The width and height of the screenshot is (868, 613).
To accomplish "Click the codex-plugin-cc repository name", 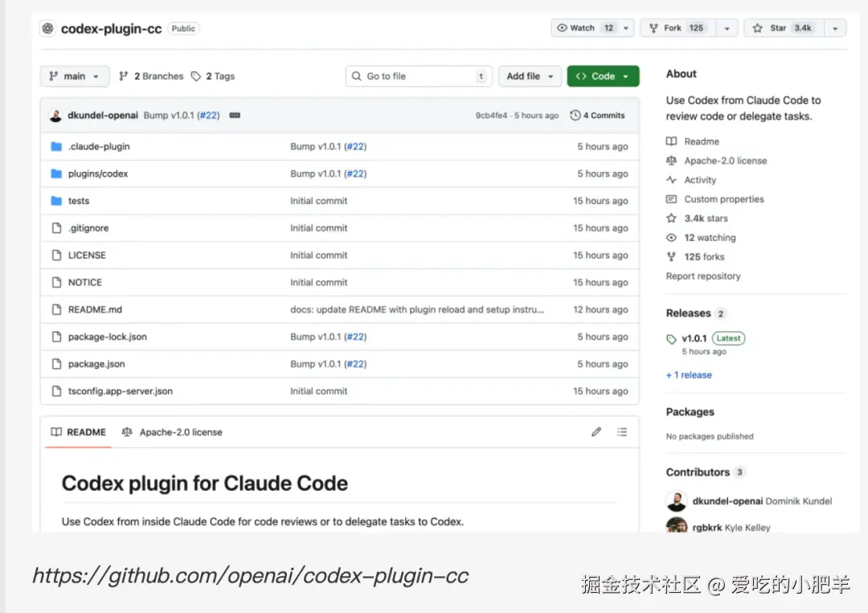I will tap(111, 28).
